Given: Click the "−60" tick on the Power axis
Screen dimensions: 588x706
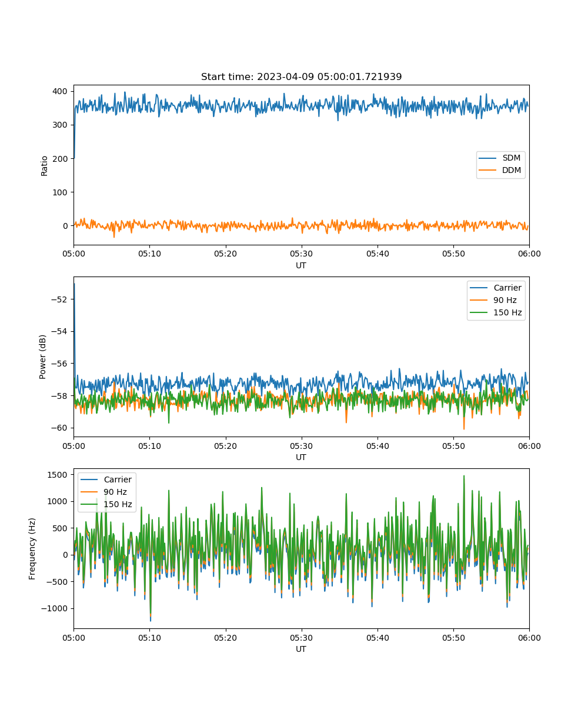Looking at the screenshot, I should [x=60, y=427].
